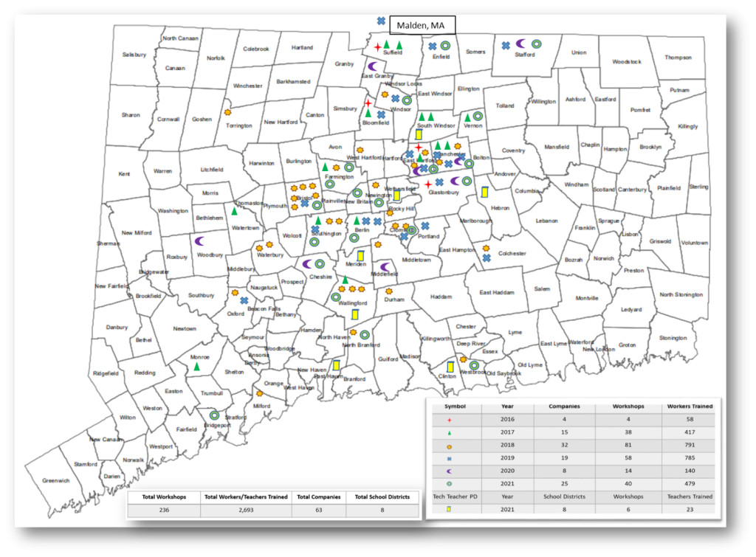Click the orange flower symbol near Durham

pyautogui.click(x=388, y=292)
